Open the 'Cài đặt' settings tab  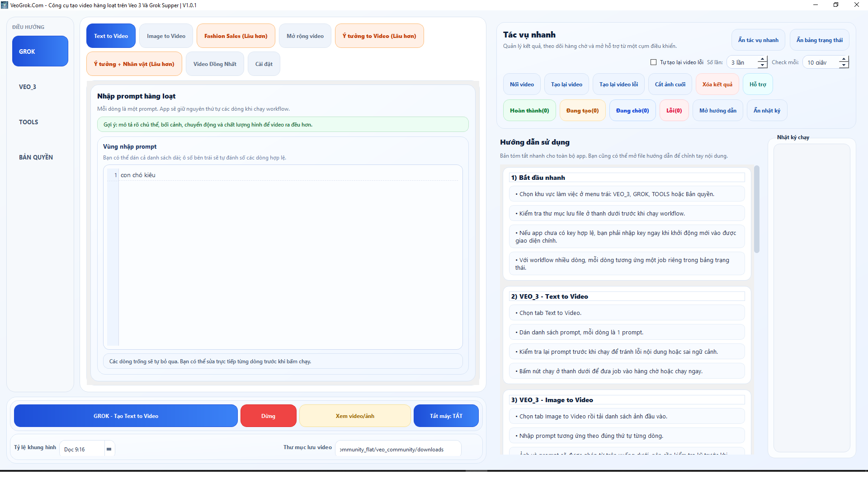coord(264,64)
